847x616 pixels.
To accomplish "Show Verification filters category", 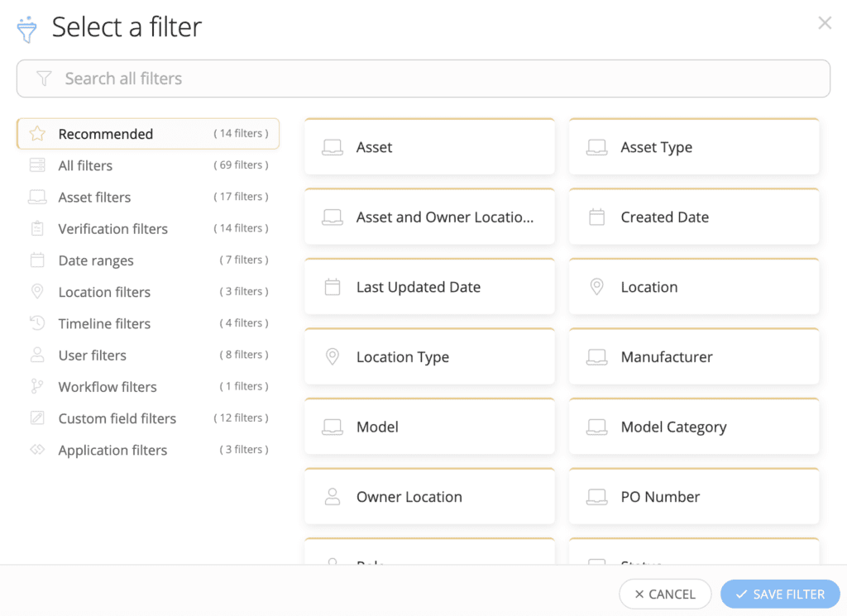I will point(148,228).
